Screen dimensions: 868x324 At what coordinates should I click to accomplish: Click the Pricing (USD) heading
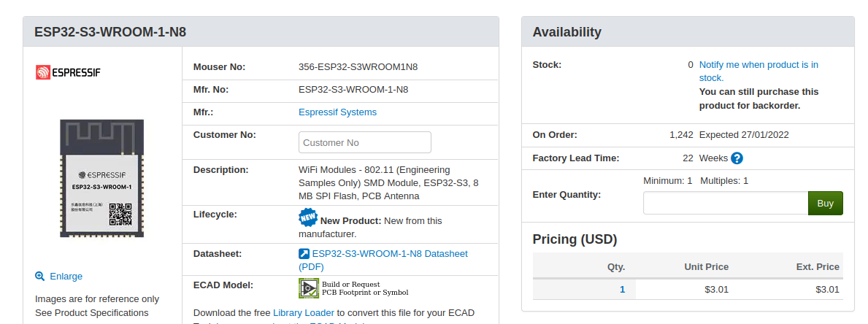[x=575, y=239]
